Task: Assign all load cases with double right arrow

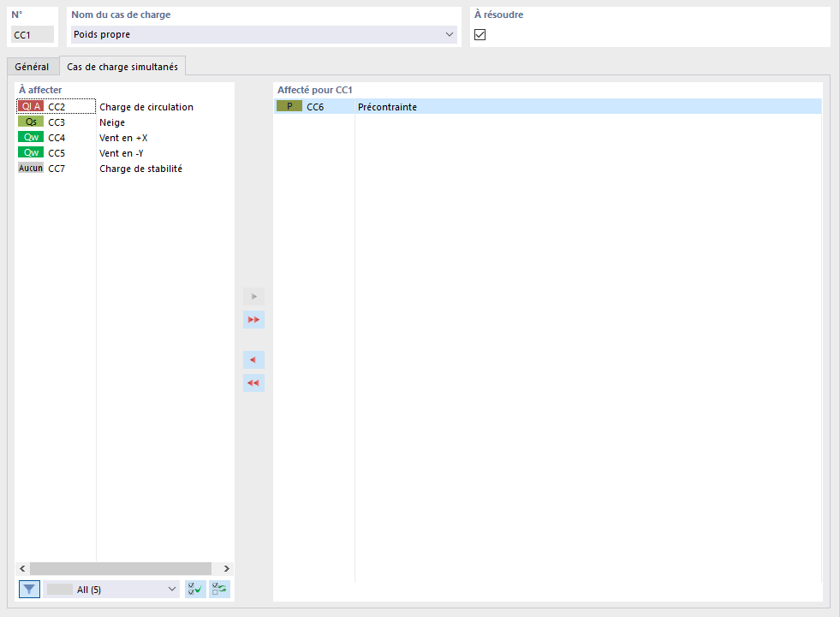Action: 254,320
